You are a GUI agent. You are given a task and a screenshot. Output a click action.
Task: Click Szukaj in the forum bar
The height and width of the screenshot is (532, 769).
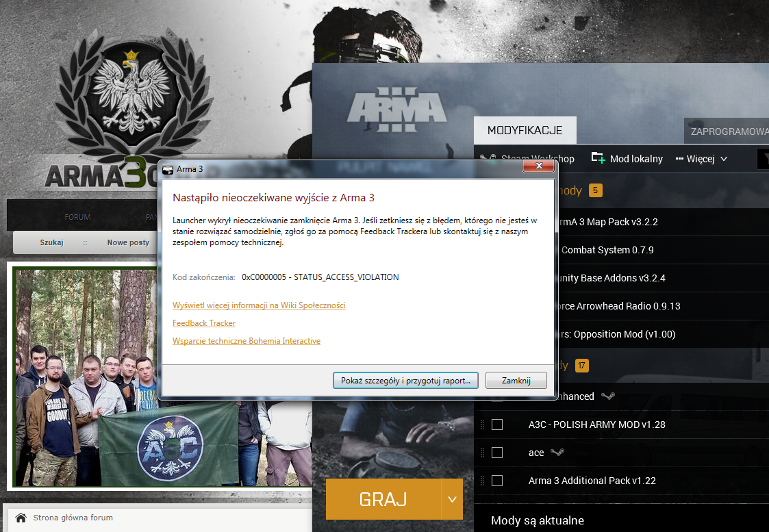51,242
